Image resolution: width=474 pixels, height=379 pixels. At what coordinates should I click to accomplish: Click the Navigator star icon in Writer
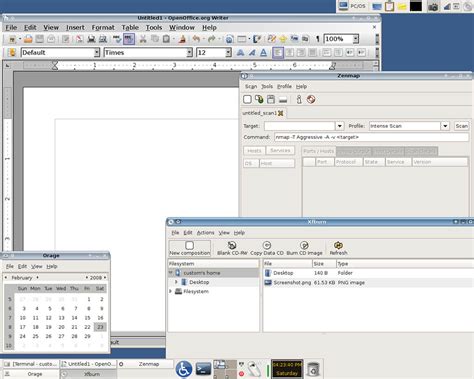[283, 39]
